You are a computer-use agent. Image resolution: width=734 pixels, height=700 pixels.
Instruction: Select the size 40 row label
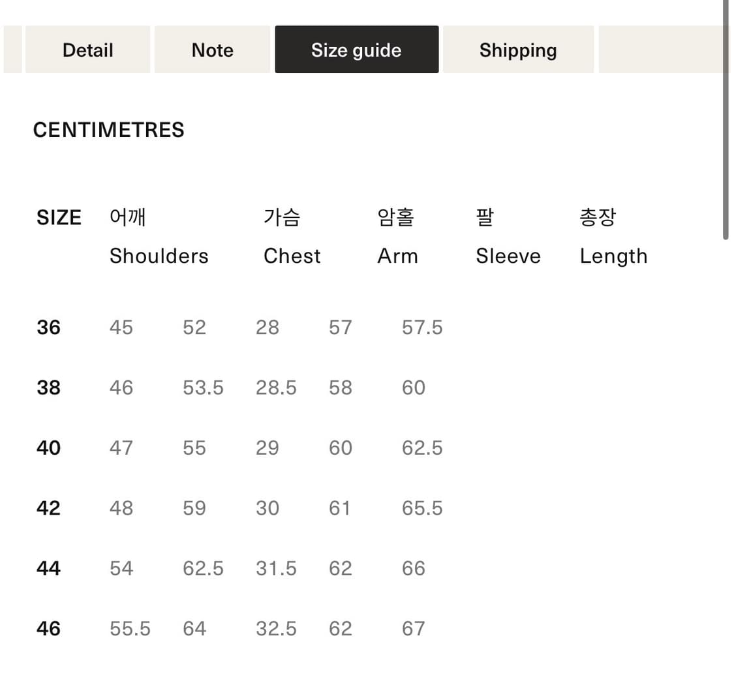click(49, 448)
